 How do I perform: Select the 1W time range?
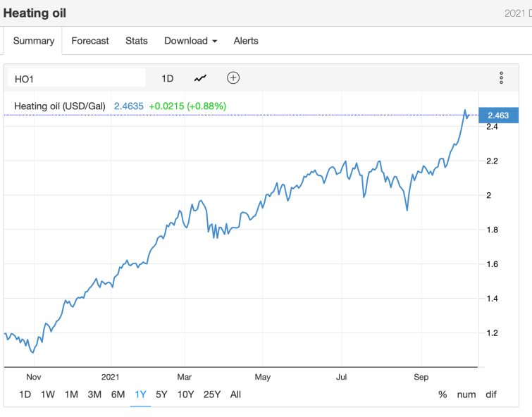[x=48, y=394]
